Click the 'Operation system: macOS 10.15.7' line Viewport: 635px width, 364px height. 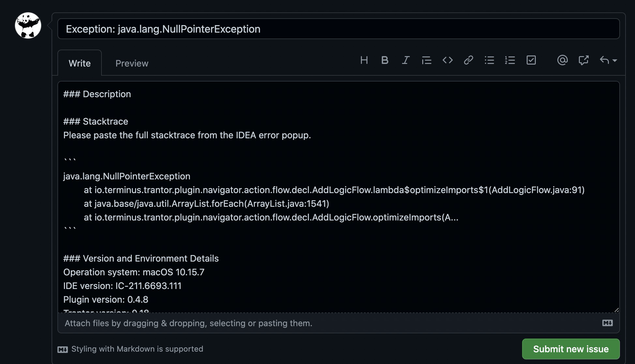pyautogui.click(x=134, y=272)
